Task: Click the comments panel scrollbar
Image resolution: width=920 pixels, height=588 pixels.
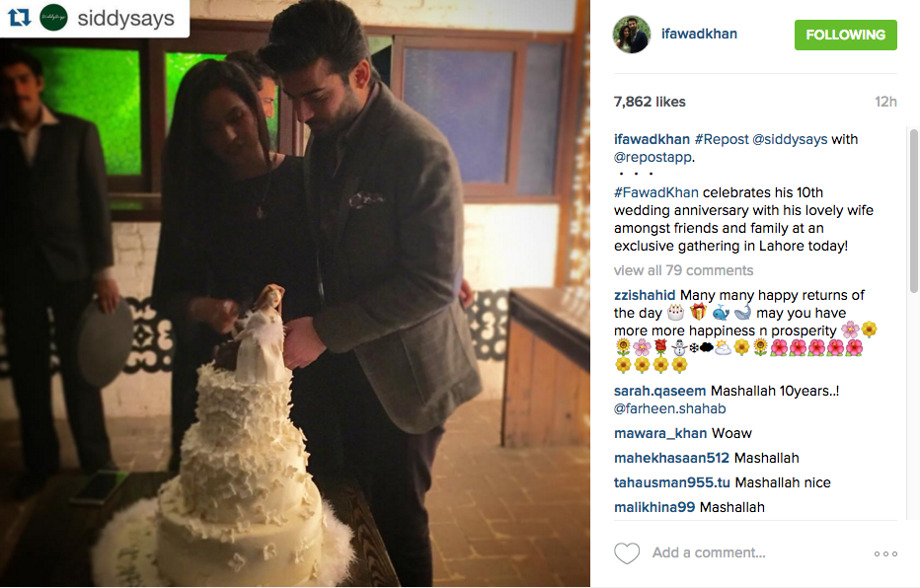Action: click(913, 211)
